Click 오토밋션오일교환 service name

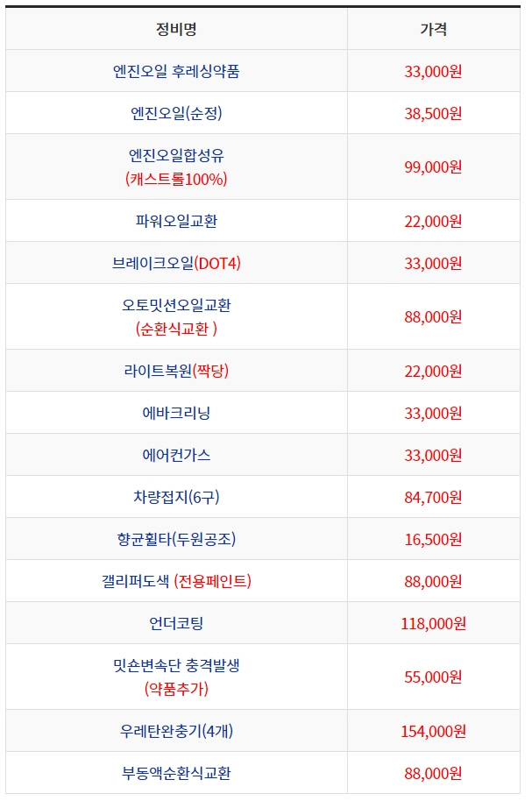click(x=176, y=306)
